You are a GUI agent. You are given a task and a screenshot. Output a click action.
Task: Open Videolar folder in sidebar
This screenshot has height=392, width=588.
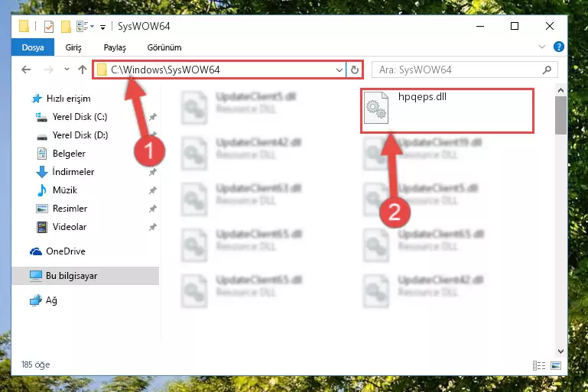70,227
